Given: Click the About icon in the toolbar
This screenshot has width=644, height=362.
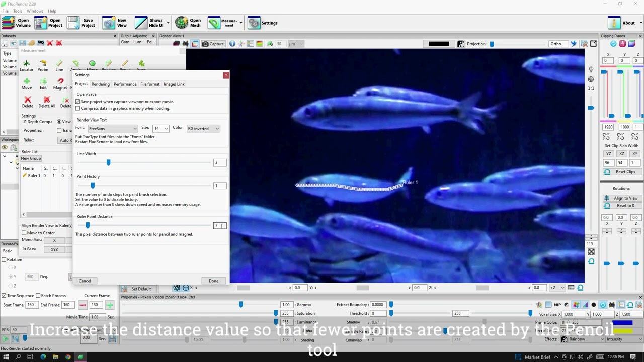Looking at the screenshot, I should tap(614, 23).
